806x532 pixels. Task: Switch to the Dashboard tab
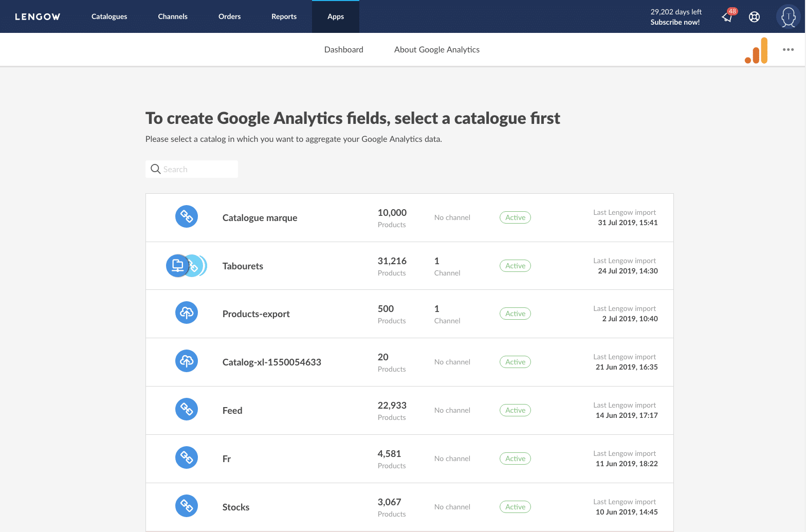pos(344,49)
